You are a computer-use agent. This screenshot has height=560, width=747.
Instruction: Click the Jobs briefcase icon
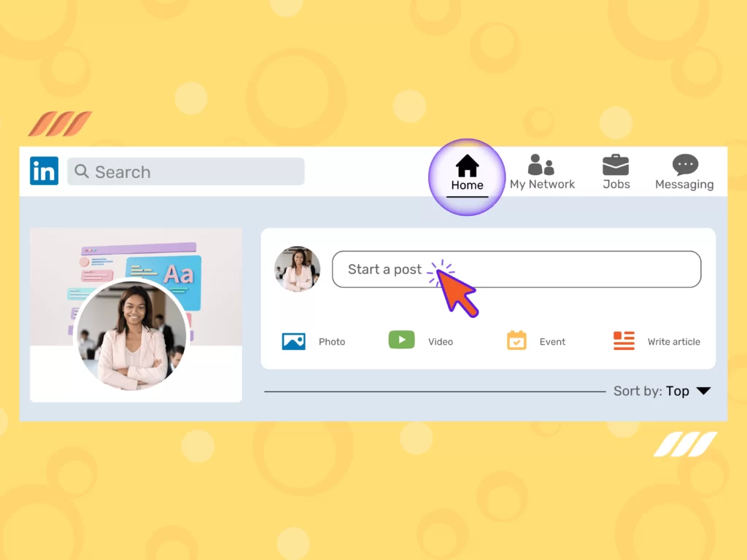(616, 165)
